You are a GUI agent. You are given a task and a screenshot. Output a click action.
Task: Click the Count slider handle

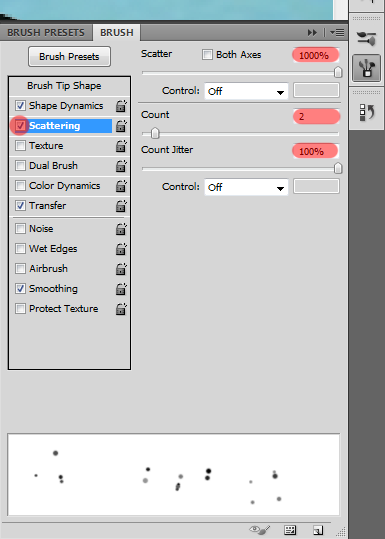pyautogui.click(x=155, y=133)
